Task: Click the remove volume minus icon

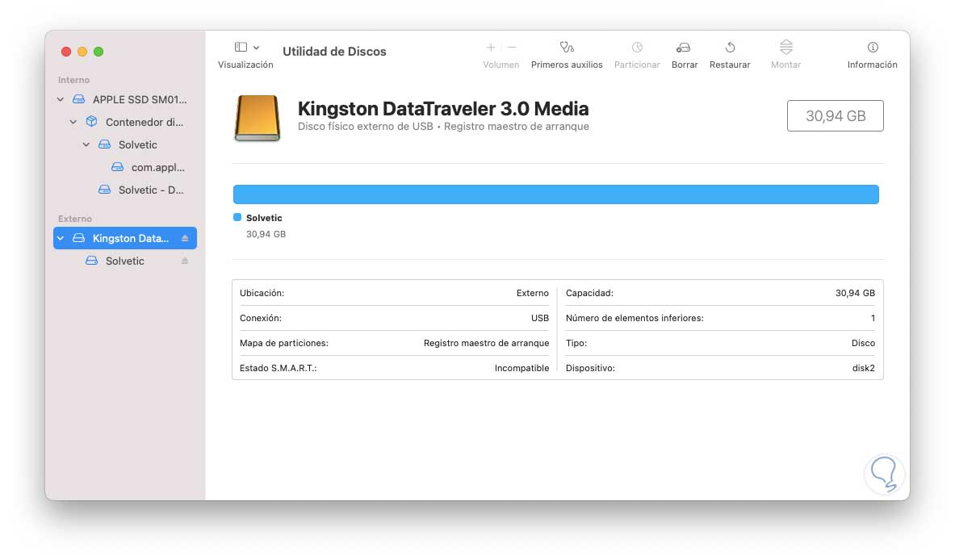Action: [513, 47]
